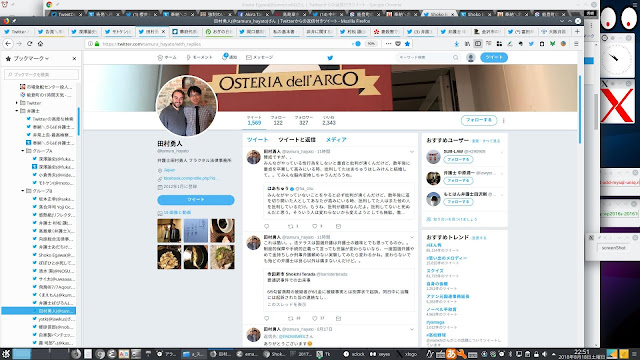Click volume speaker tray icon
The width and height of the screenshot is (640, 360).
544,354
